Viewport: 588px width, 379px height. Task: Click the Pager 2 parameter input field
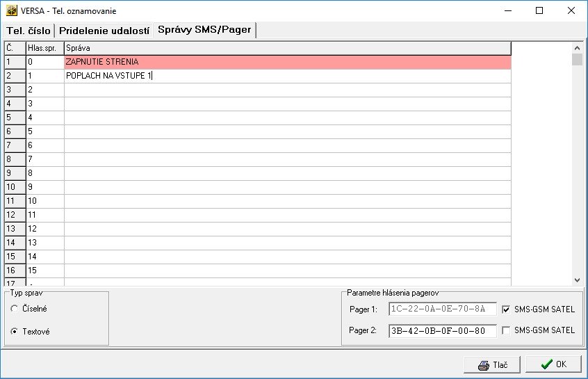(x=442, y=330)
